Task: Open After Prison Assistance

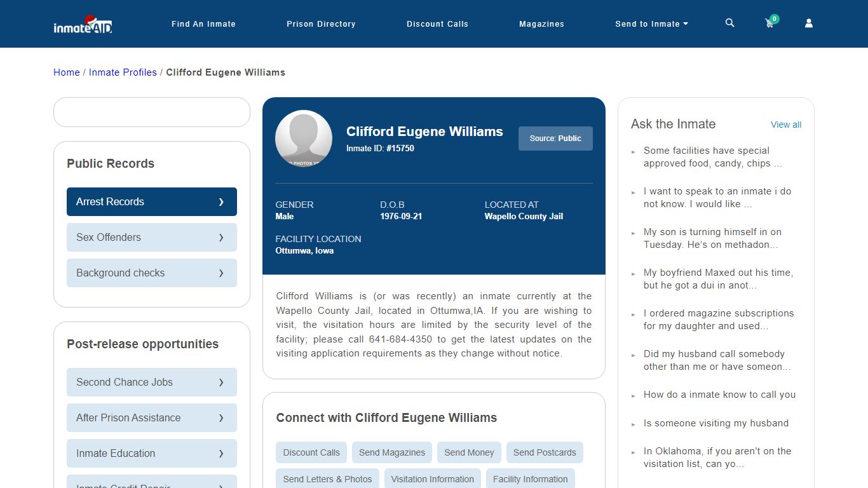Action: [x=152, y=417]
